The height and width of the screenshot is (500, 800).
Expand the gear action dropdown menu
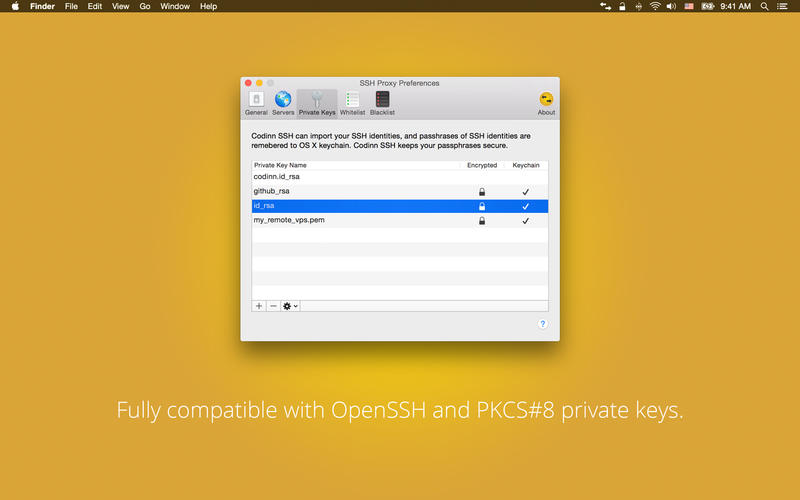pos(290,306)
